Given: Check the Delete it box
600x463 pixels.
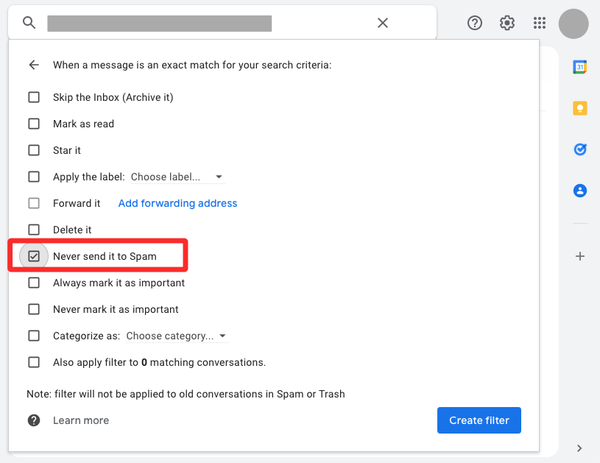Looking at the screenshot, I should pos(34,230).
